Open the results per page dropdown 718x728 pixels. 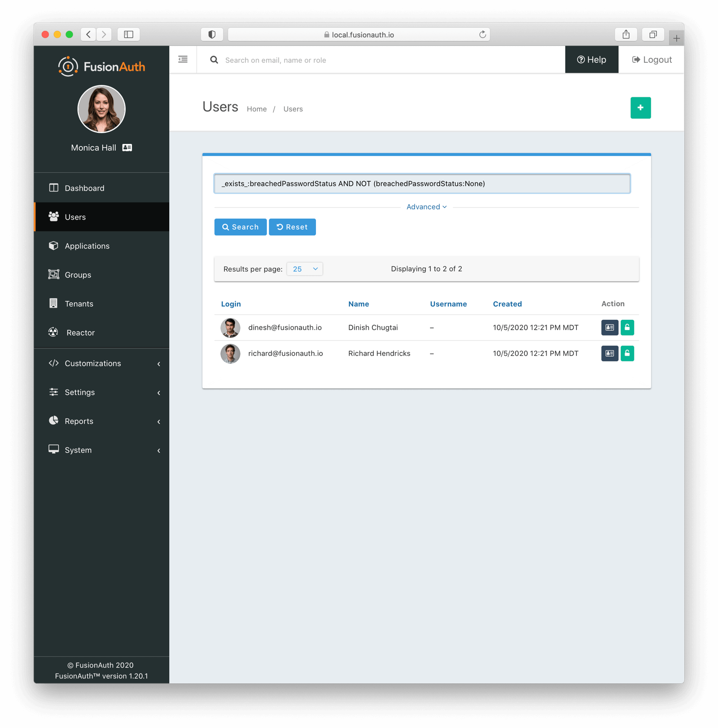[x=305, y=269]
